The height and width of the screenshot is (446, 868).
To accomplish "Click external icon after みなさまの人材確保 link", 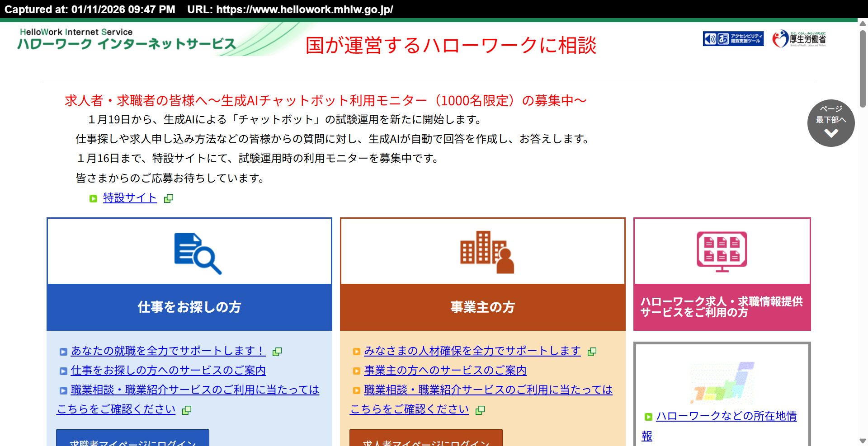I will (x=592, y=352).
